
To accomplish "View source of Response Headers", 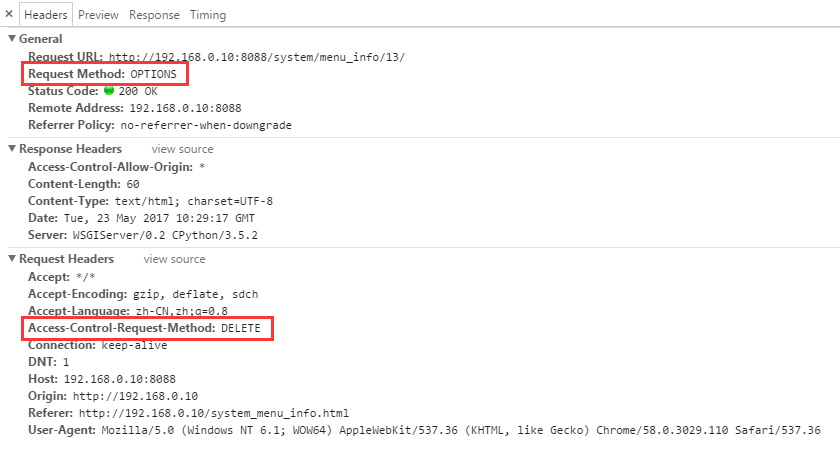I will (182, 149).
